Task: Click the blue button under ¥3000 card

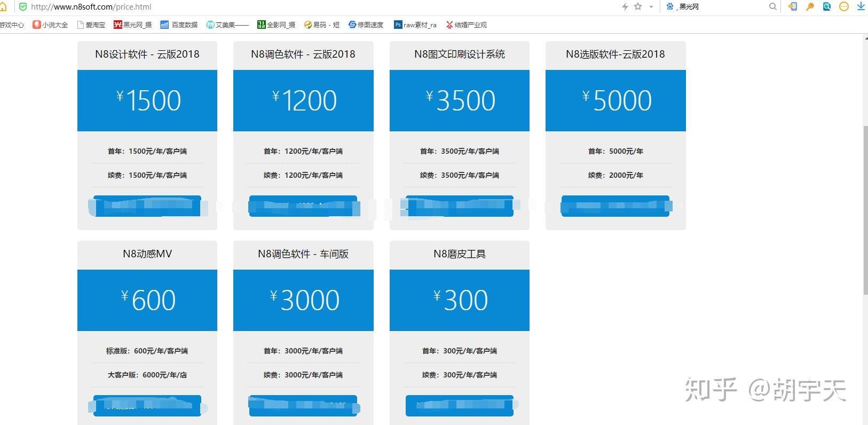Action: 303,406
